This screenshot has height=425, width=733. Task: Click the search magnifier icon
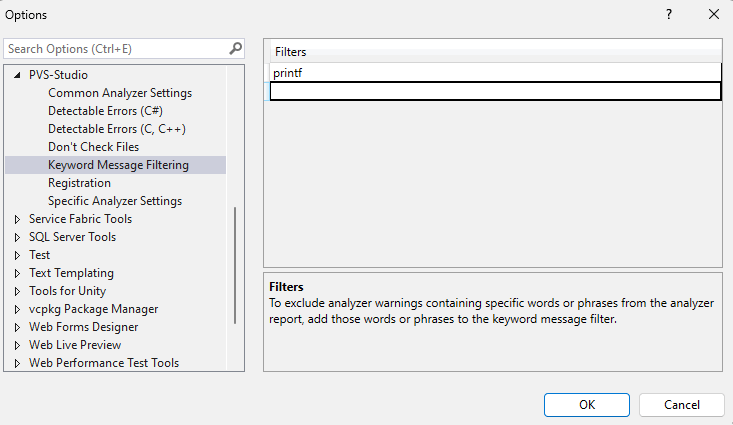pos(235,48)
